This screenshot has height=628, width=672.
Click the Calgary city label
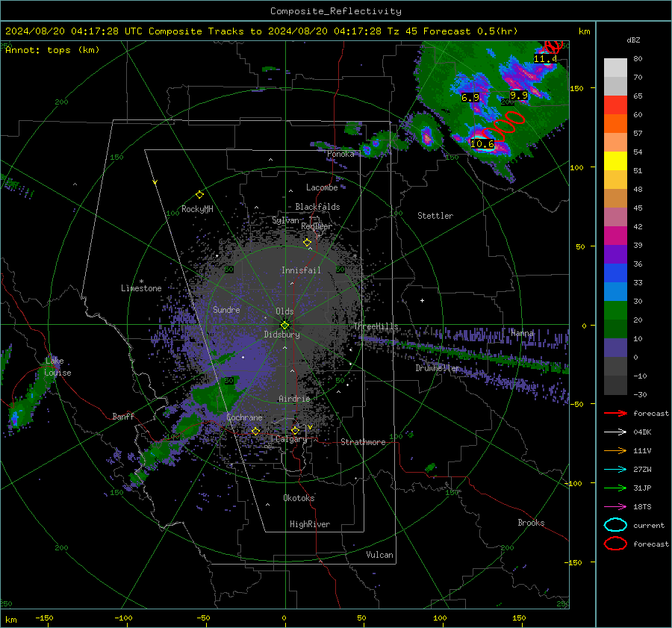click(291, 439)
